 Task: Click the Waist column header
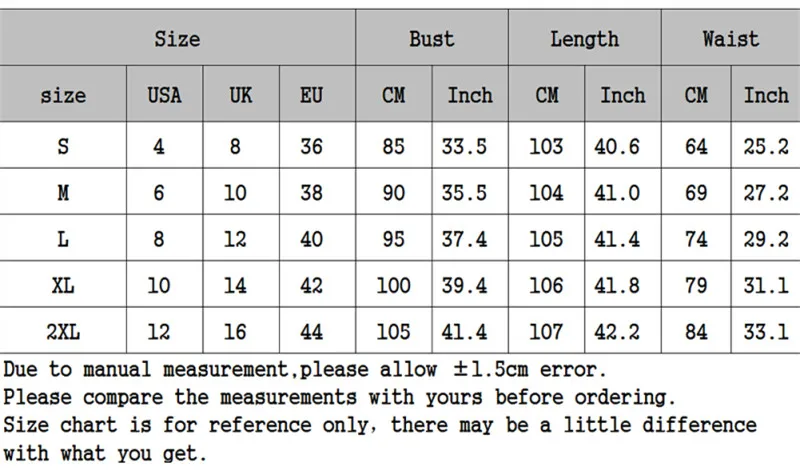[x=730, y=40]
